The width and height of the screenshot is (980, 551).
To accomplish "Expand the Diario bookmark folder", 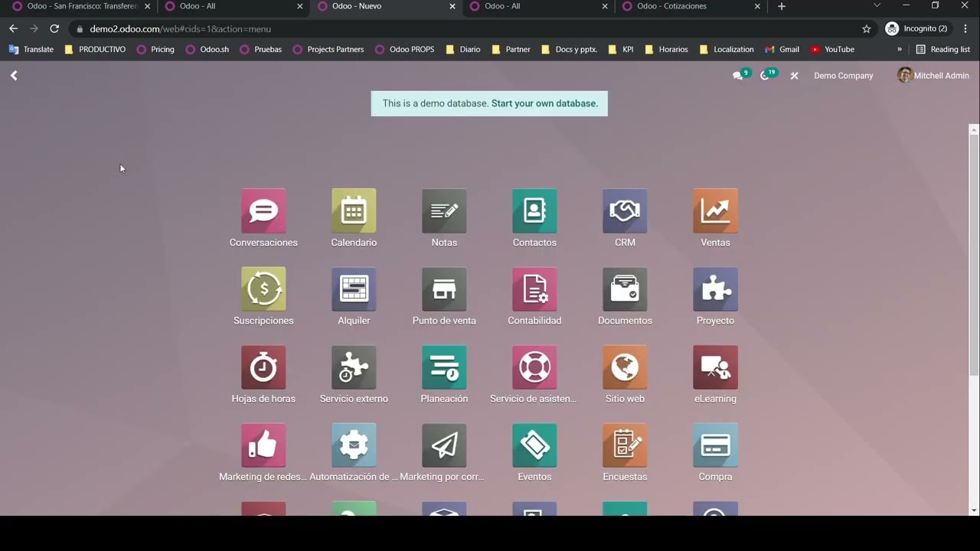I will click(x=462, y=49).
